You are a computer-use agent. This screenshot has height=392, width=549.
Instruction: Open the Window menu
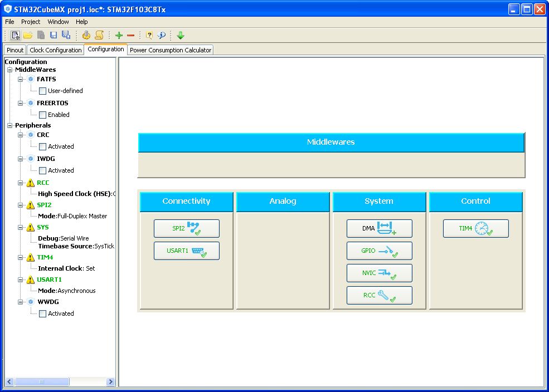pyautogui.click(x=58, y=22)
